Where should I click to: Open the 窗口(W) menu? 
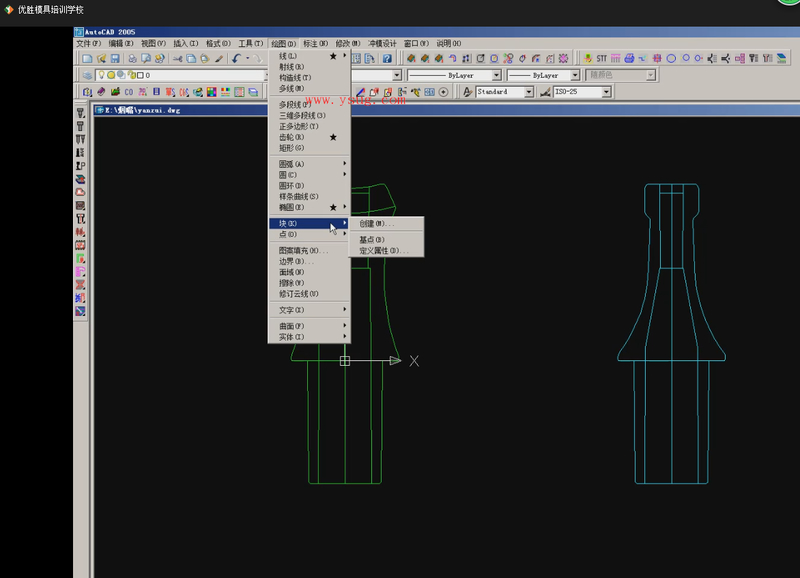(416, 43)
